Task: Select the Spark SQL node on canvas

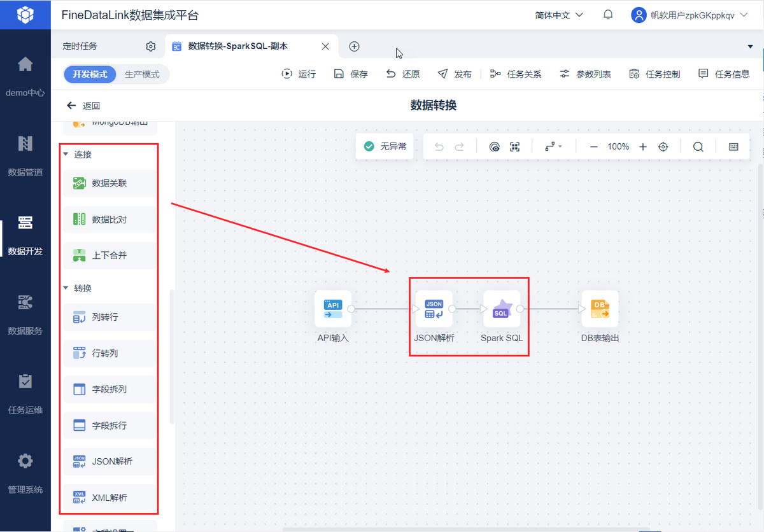Action: point(502,309)
